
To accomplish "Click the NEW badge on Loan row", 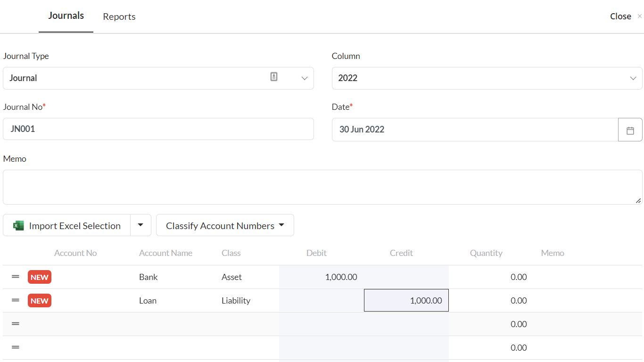I will pyautogui.click(x=40, y=301).
